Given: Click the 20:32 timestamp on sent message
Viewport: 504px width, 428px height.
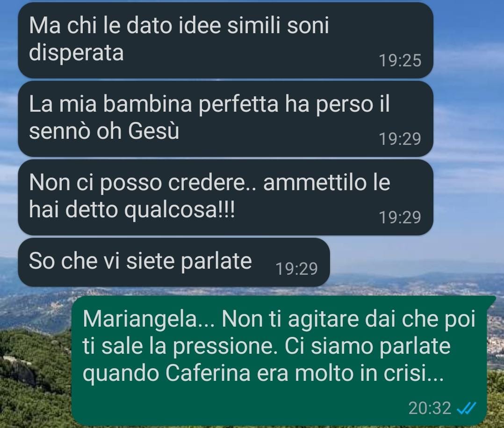Looking at the screenshot, I should pyautogui.click(x=430, y=408).
